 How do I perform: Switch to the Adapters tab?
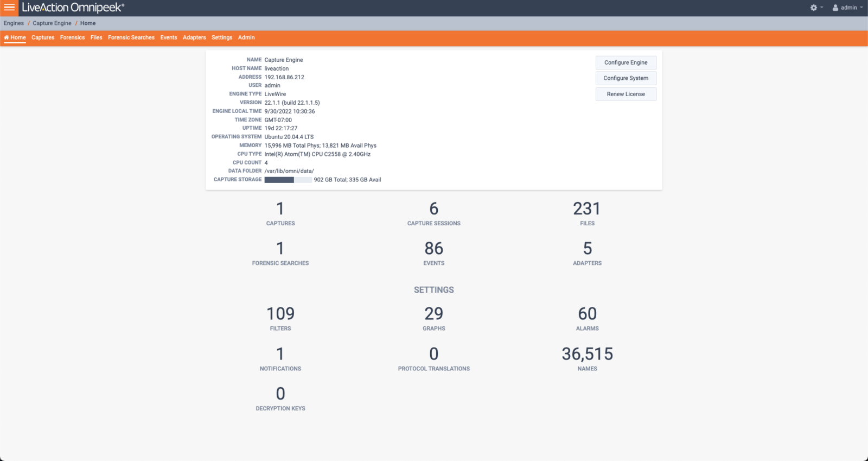(x=194, y=37)
